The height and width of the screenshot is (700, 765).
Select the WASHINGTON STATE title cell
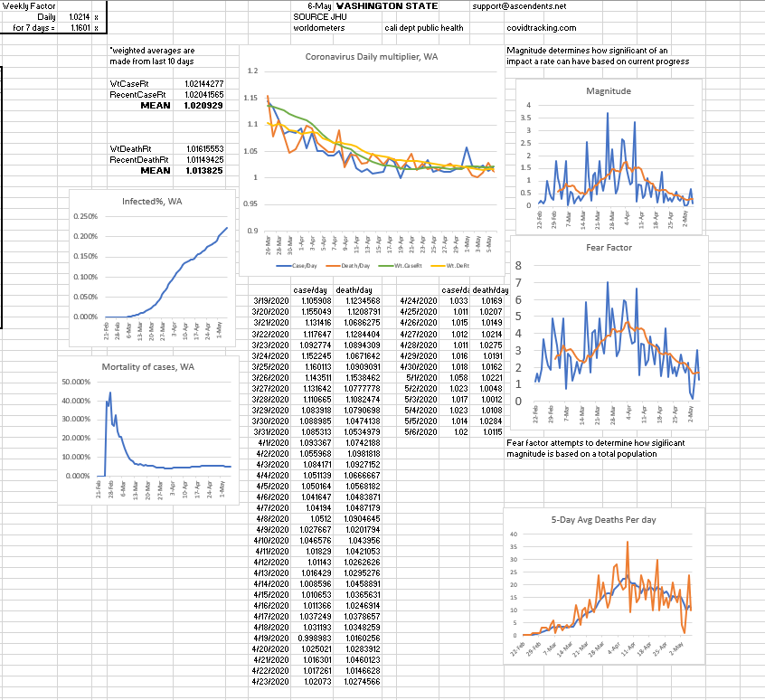tap(373, 5)
